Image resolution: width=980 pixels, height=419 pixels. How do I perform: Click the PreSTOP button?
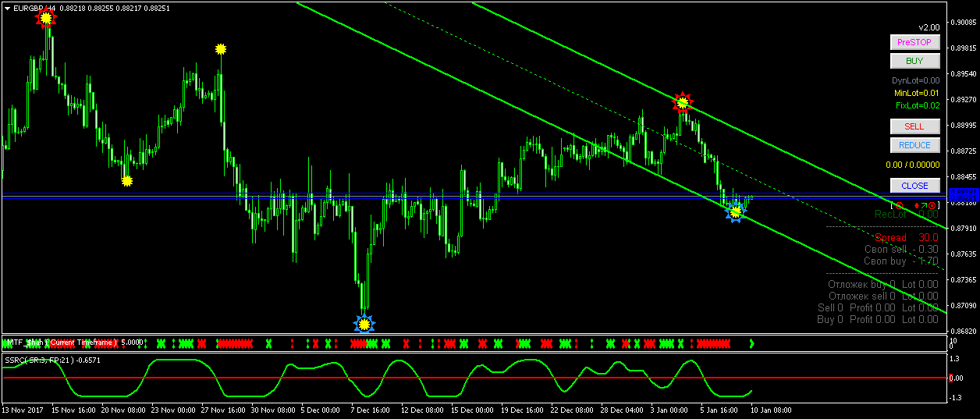(915, 42)
